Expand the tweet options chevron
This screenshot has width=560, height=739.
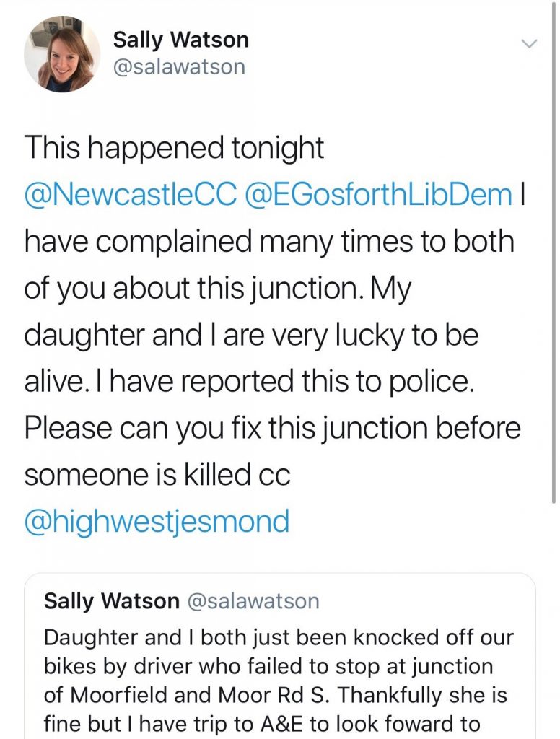(x=530, y=44)
